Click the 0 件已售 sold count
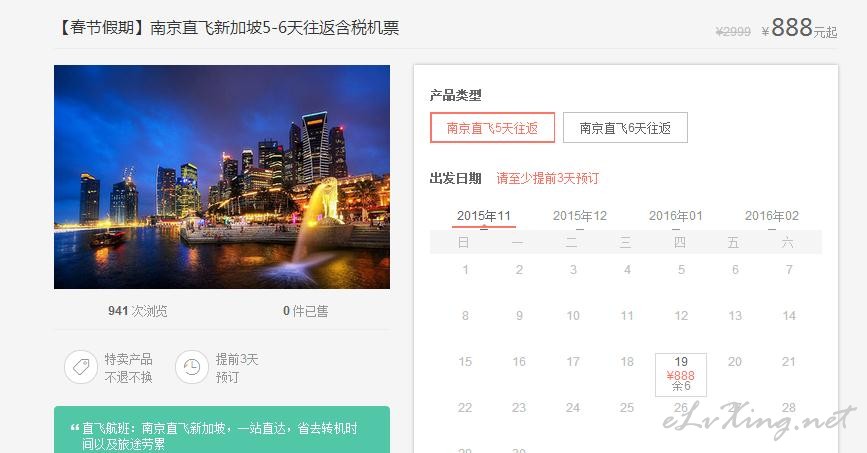The image size is (867, 453). (305, 311)
